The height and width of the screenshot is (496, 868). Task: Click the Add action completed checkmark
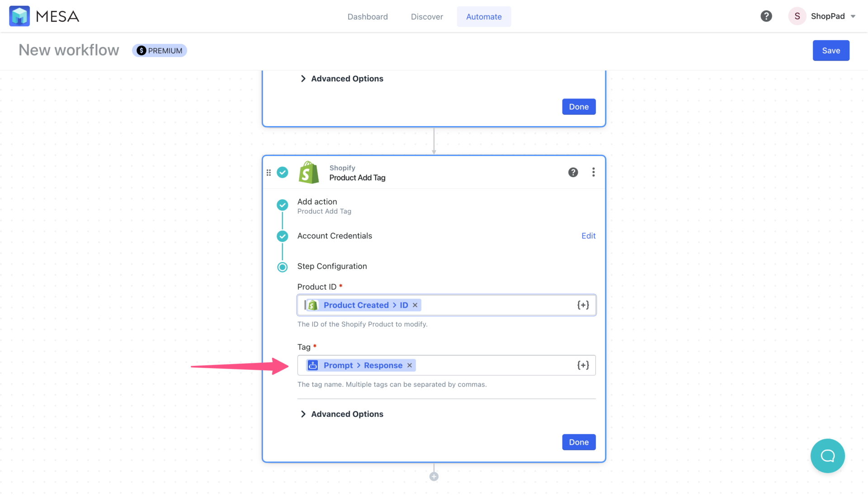(x=282, y=205)
